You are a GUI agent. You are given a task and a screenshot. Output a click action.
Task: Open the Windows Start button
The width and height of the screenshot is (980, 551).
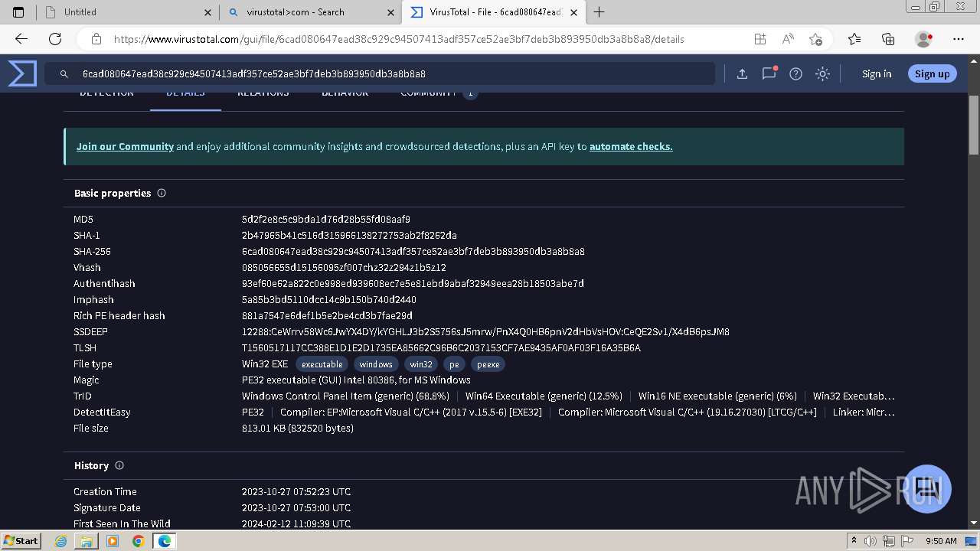(21, 540)
